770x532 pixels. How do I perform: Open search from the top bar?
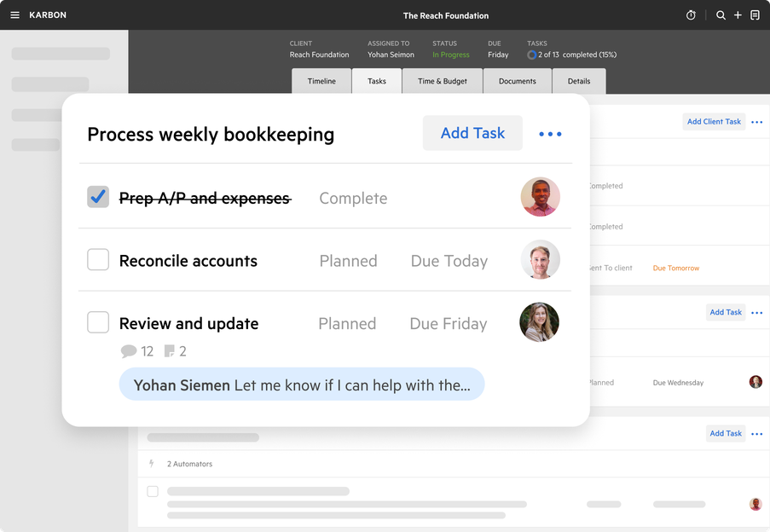[x=721, y=15]
